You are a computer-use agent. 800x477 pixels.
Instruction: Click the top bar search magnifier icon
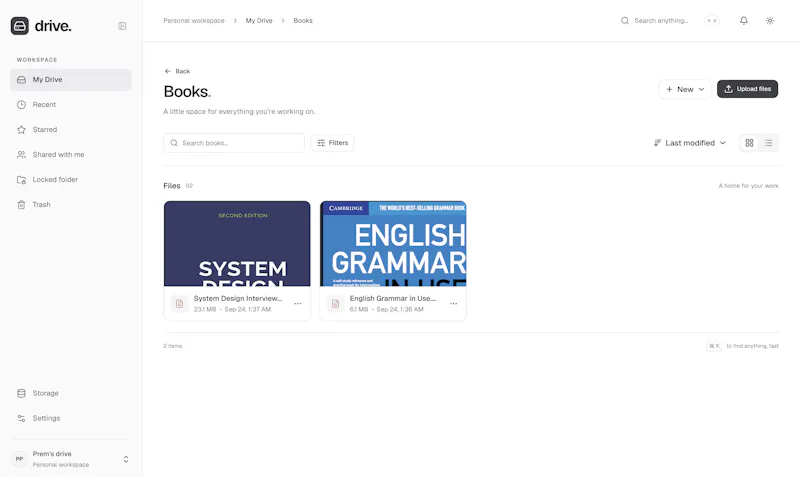[624, 21]
